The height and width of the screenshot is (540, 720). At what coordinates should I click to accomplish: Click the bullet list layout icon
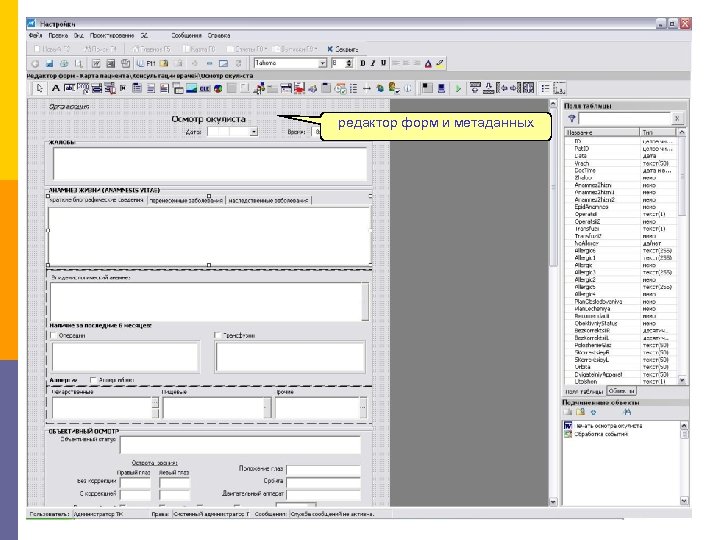(545, 88)
